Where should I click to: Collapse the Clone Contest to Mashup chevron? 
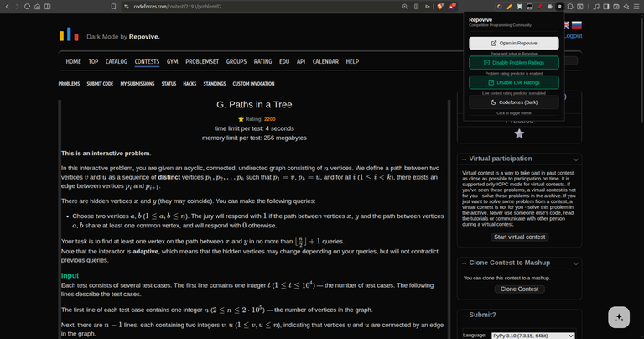point(576,263)
